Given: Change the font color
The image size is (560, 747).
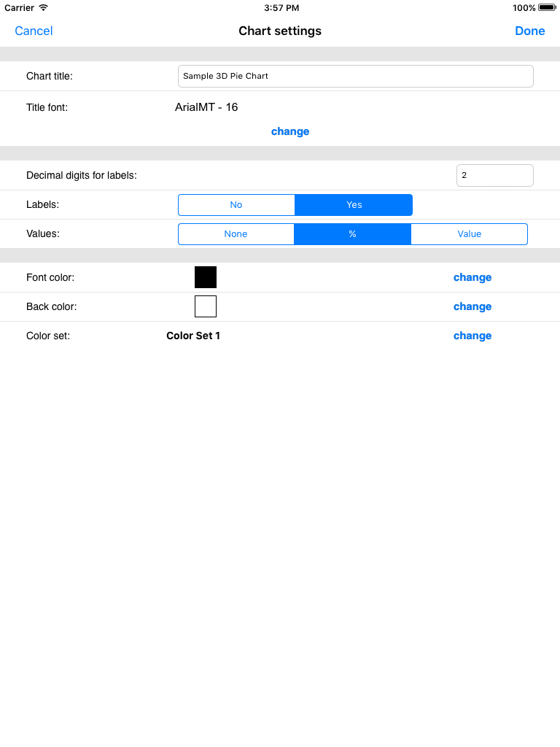Looking at the screenshot, I should [x=472, y=277].
